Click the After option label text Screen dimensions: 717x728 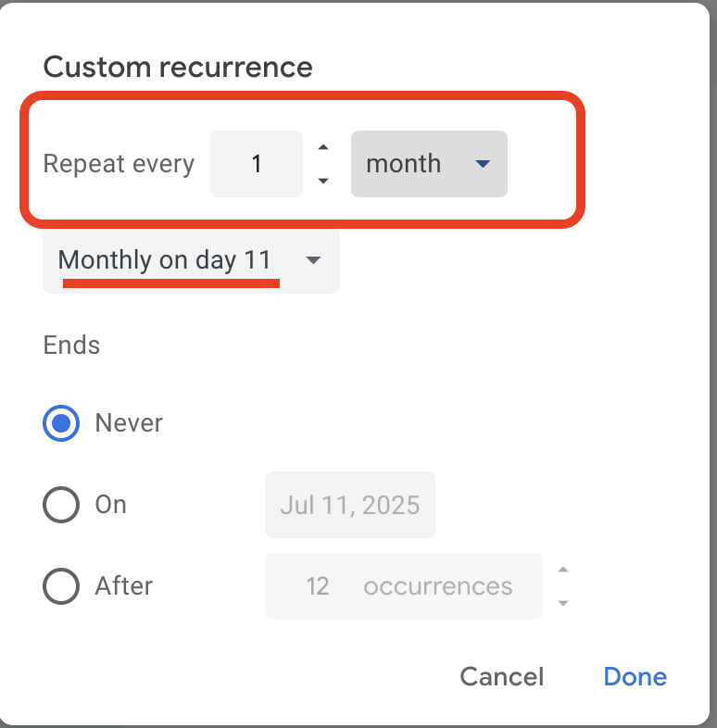[124, 586]
